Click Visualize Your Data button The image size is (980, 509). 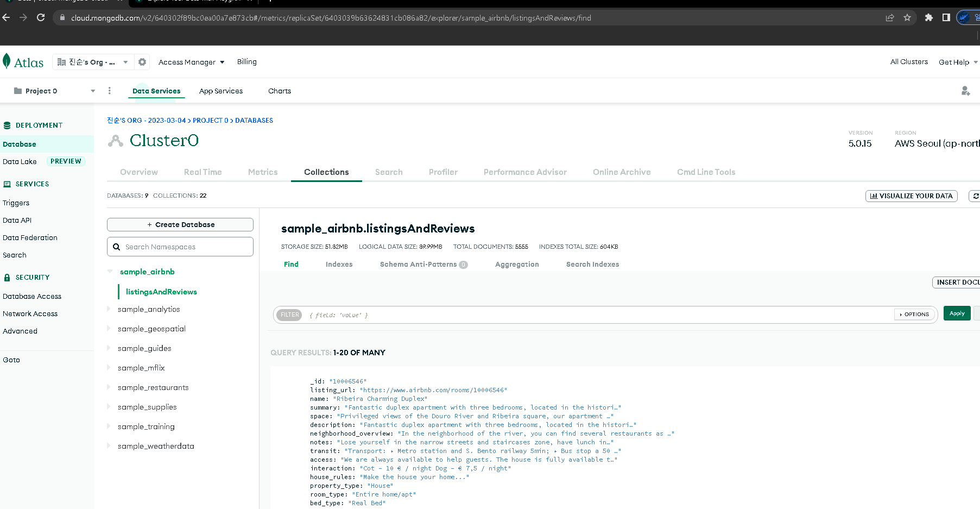click(x=911, y=196)
